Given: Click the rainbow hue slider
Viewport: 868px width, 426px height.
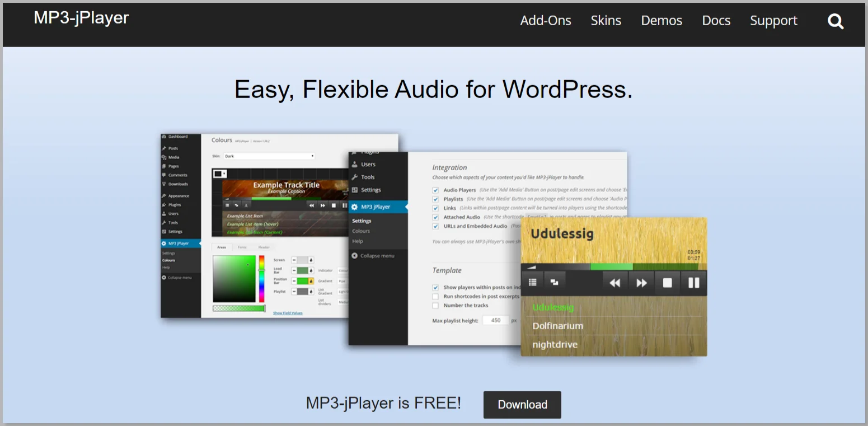Looking at the screenshot, I should click(x=262, y=279).
